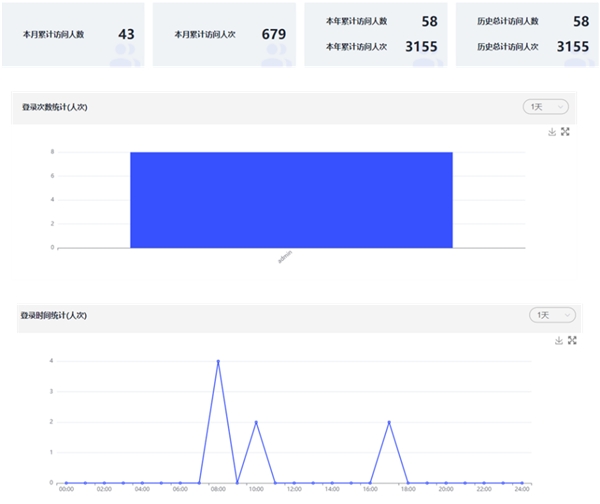
Task: Download the login time chart
Action: point(559,341)
